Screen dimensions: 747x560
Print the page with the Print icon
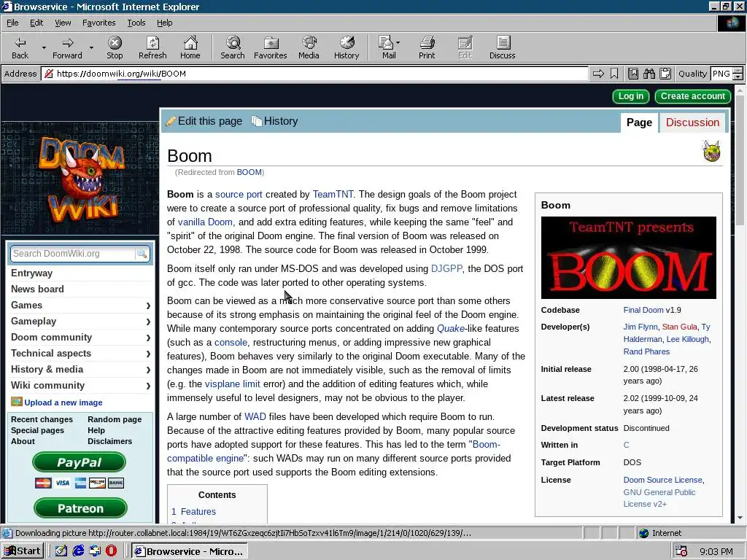pyautogui.click(x=427, y=47)
